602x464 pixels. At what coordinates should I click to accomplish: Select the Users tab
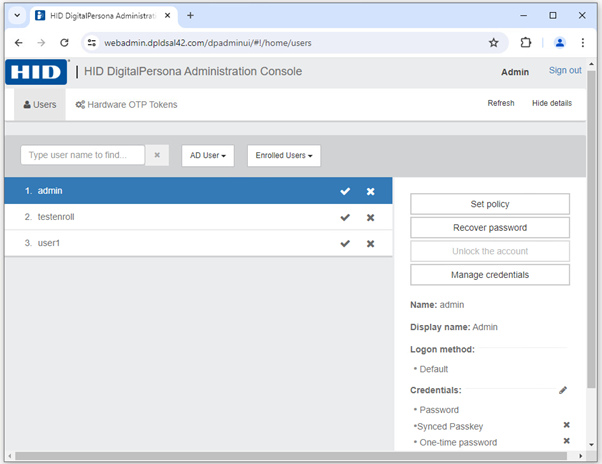40,104
